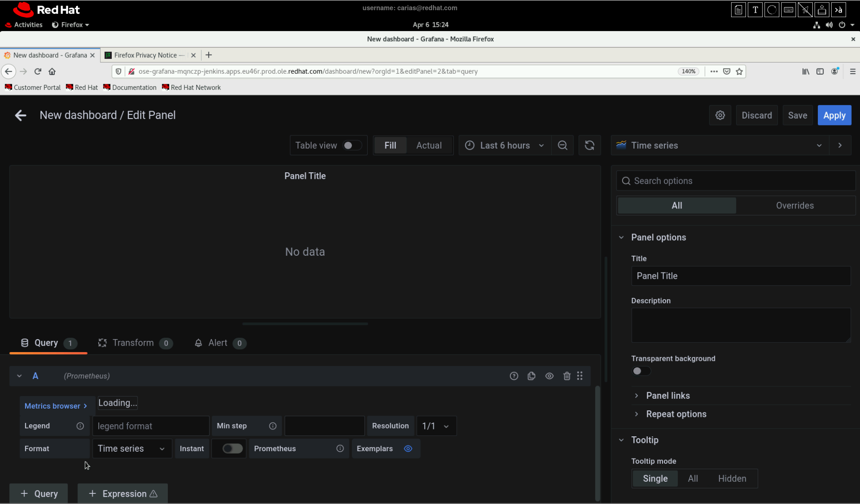Turn on Transparent background toggle

(x=641, y=371)
